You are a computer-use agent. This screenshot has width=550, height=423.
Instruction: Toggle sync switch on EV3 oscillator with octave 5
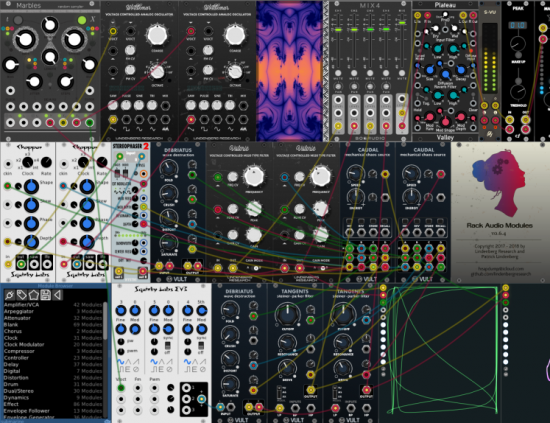click(x=168, y=345)
